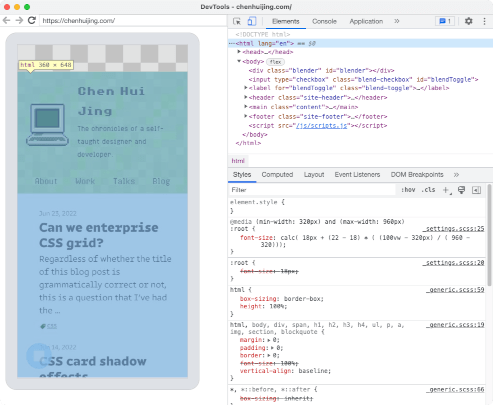Screen dimensions: 493x405
Task: Click the Styles pane vertical scrollbar
Action: coord(489,235)
